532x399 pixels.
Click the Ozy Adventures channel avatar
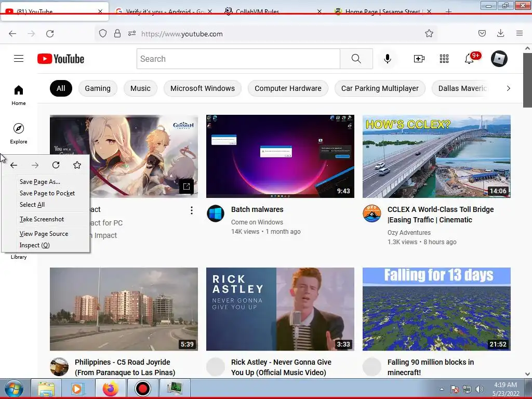click(372, 214)
